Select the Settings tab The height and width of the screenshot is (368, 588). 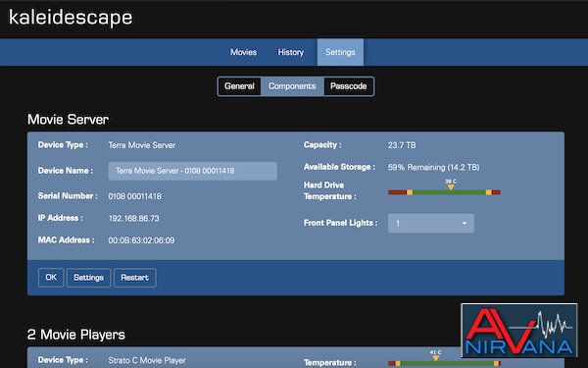pos(340,52)
